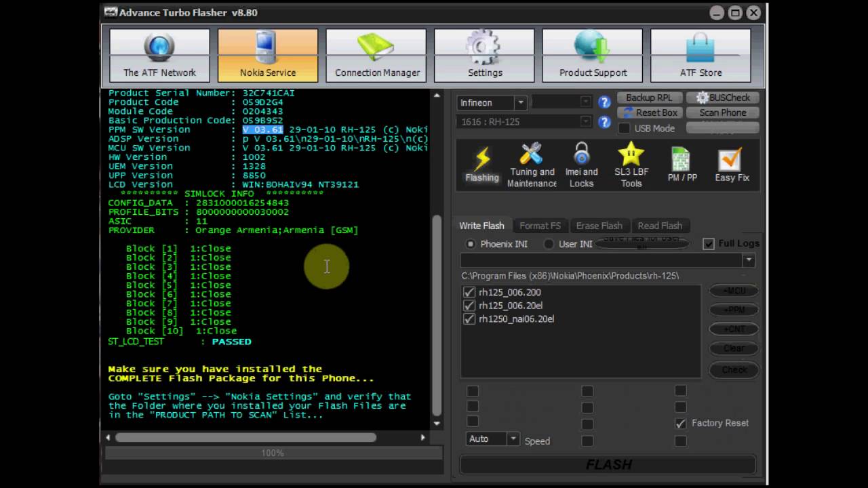
Task: Click help icon beside 1616 : RH-125 dropdown
Action: (604, 122)
